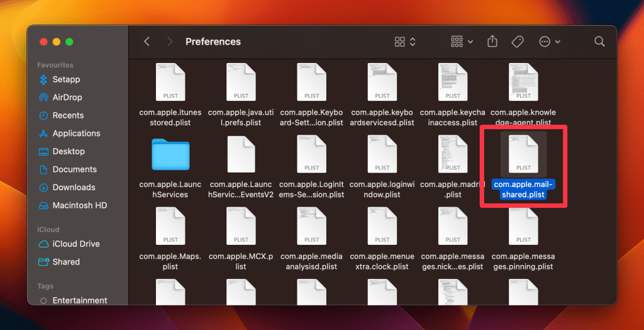Viewport: 644px width, 330px height.
Task: Click the com.apple.loginwindow.plist filename label
Action: [x=382, y=190]
